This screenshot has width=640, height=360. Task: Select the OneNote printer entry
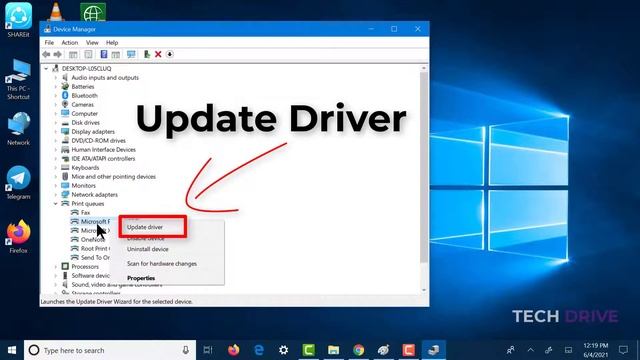(x=93, y=240)
